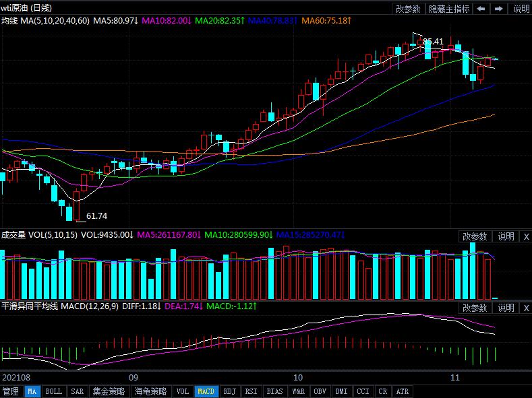Click the VOL:9435.00 value label
The image size is (532, 398).
click(x=107, y=235)
